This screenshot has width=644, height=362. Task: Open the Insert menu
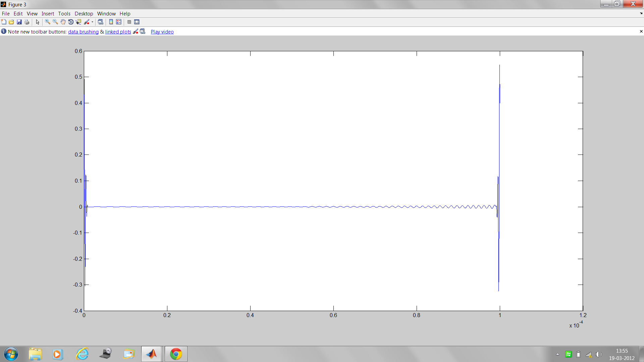click(48, 14)
